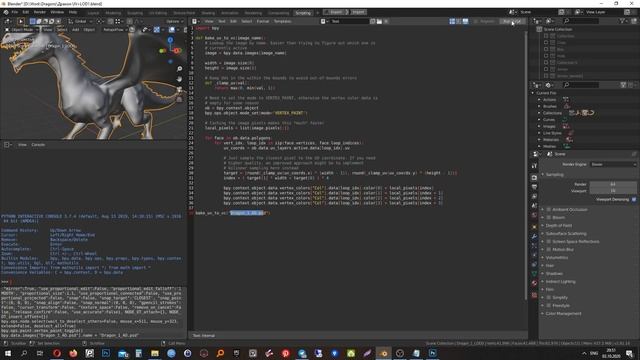
Task: Toggle the Viewport Denoising checkbox
Action: tap(634, 200)
